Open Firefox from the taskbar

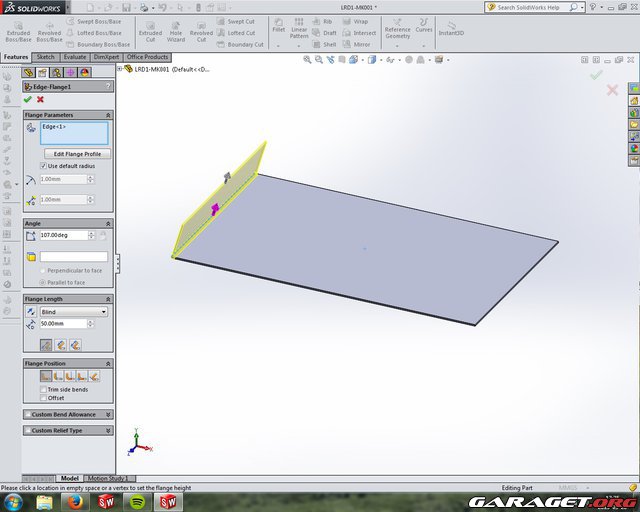tap(75, 501)
